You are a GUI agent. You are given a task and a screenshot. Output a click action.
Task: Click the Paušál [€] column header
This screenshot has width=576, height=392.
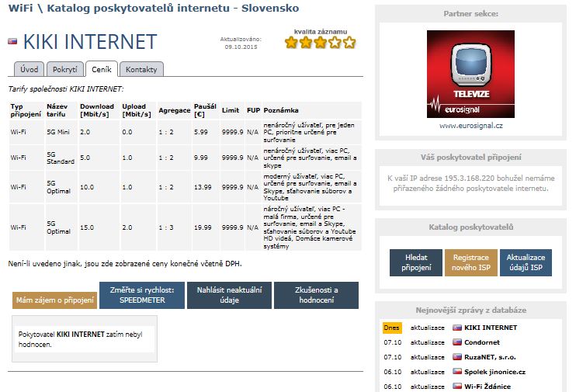tap(205, 110)
